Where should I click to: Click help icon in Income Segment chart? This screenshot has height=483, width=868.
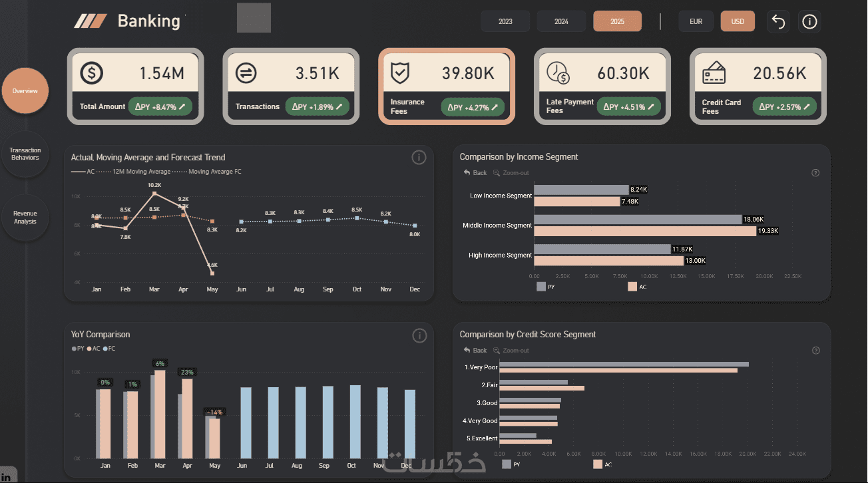pyautogui.click(x=815, y=173)
